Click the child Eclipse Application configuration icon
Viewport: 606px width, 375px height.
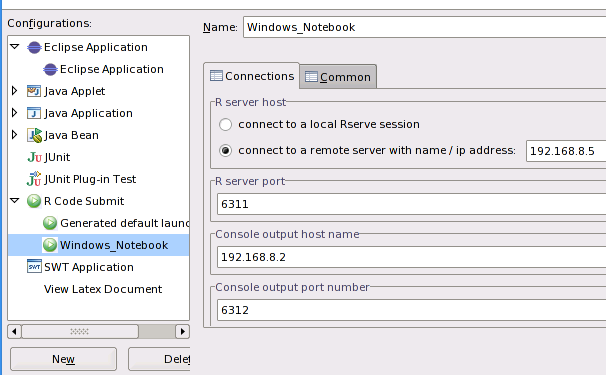[50, 70]
